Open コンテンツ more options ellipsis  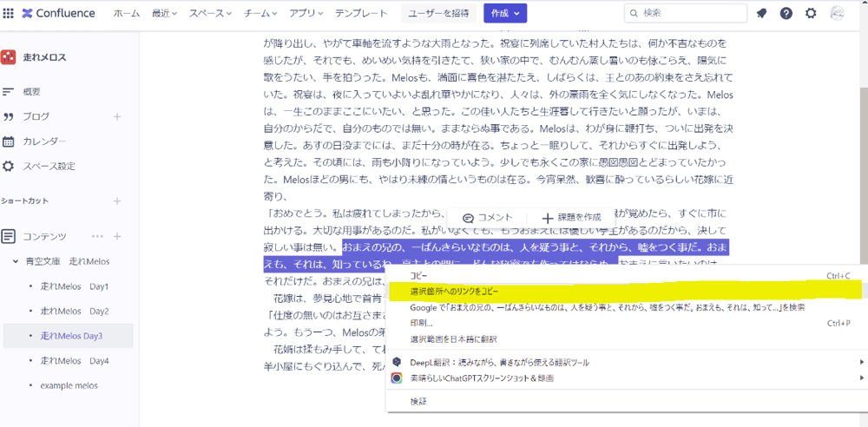(x=97, y=236)
